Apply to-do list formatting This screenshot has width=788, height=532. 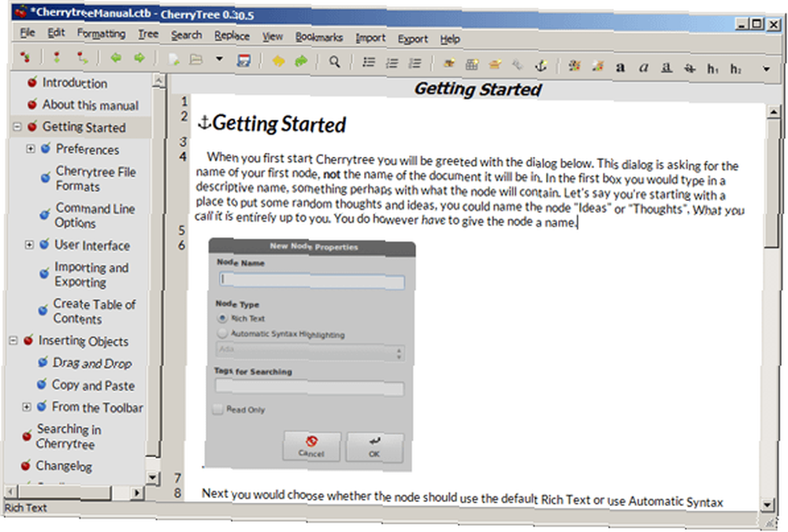tap(414, 63)
